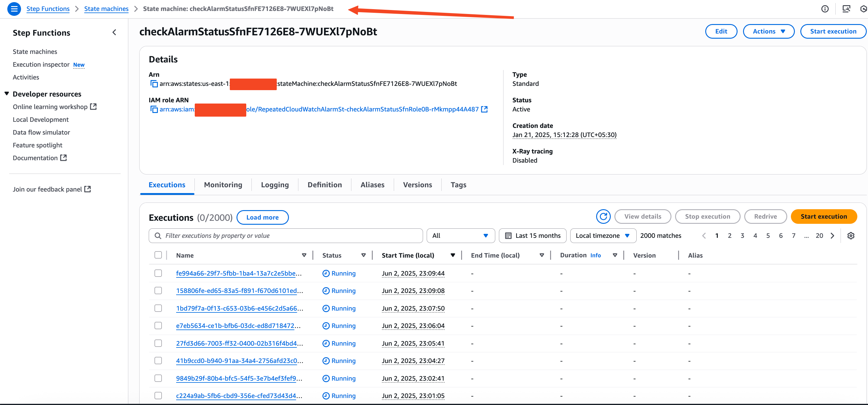Open table preferences gear near pagination
This screenshot has height=405, width=868.
click(x=851, y=235)
